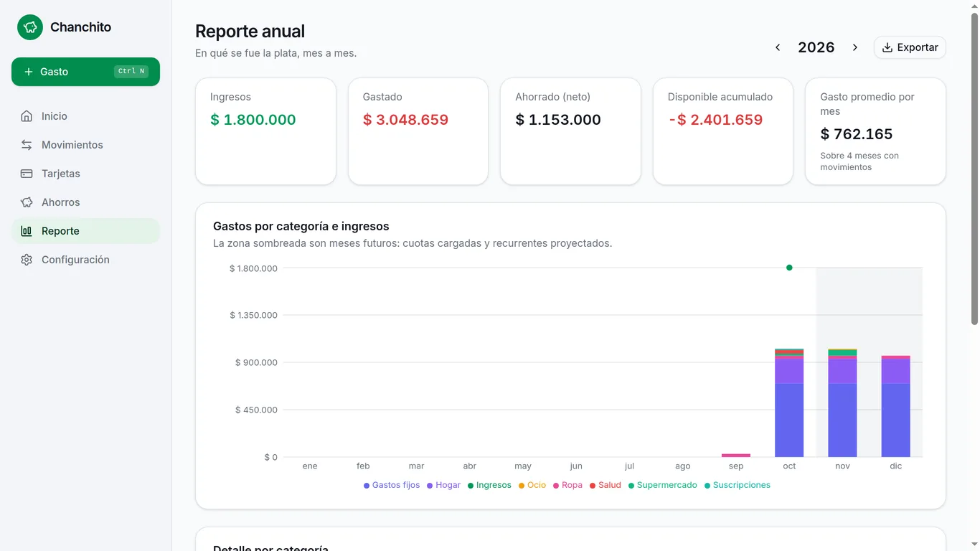
Task: Toggle Supermercado series in chart legend
Action: pyautogui.click(x=662, y=485)
